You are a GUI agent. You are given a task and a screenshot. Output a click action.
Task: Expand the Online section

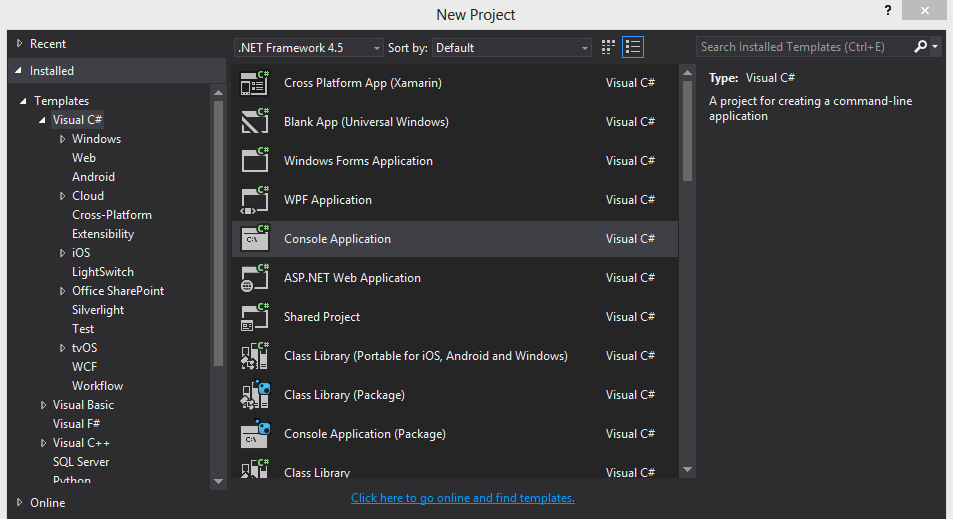click(x=19, y=502)
